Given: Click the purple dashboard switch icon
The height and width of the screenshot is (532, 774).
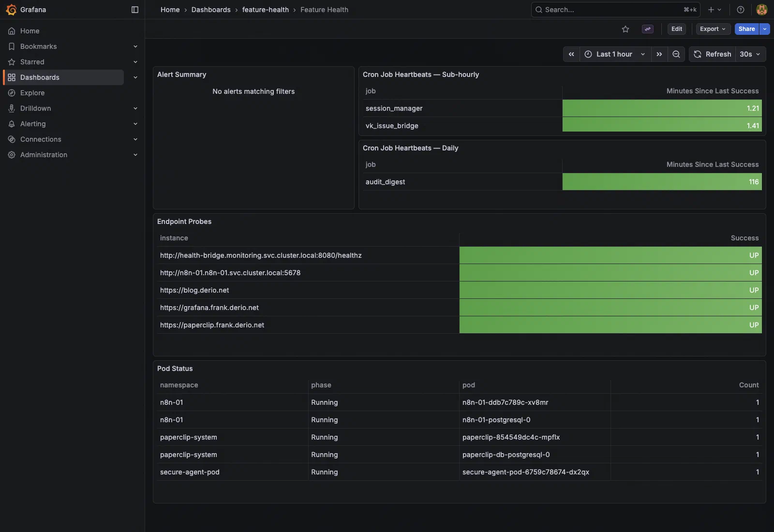Looking at the screenshot, I should (x=648, y=29).
